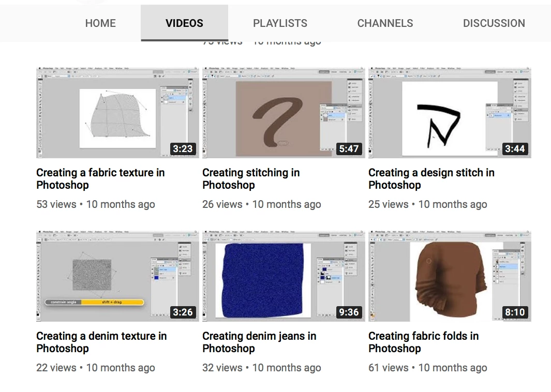Open 'Creating fabric folds in Photoshop' title link

click(423, 342)
